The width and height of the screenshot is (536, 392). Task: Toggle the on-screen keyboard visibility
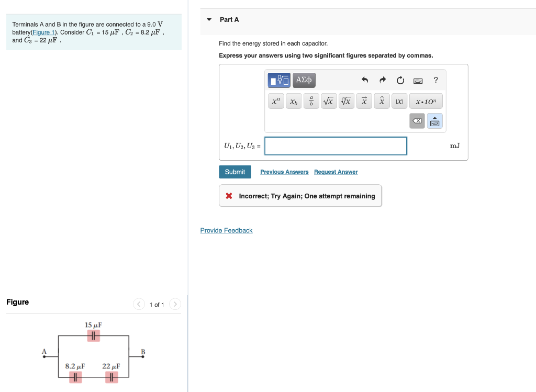pyautogui.click(x=434, y=121)
